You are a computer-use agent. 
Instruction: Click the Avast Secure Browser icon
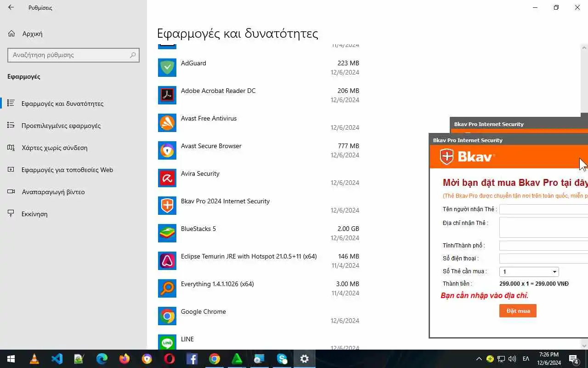pos(167,150)
